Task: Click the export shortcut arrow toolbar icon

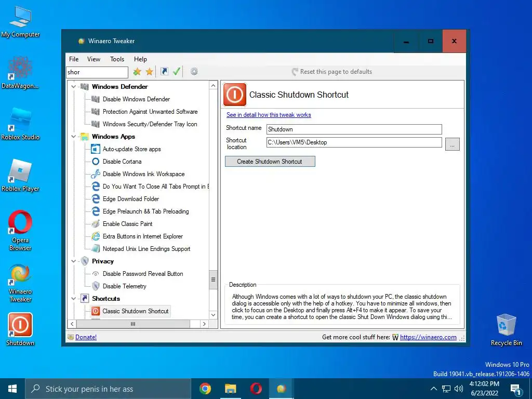Action: point(164,71)
